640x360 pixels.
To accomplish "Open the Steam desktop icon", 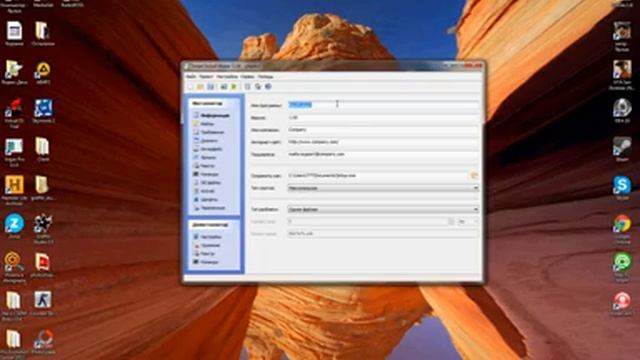I will coord(622,149).
